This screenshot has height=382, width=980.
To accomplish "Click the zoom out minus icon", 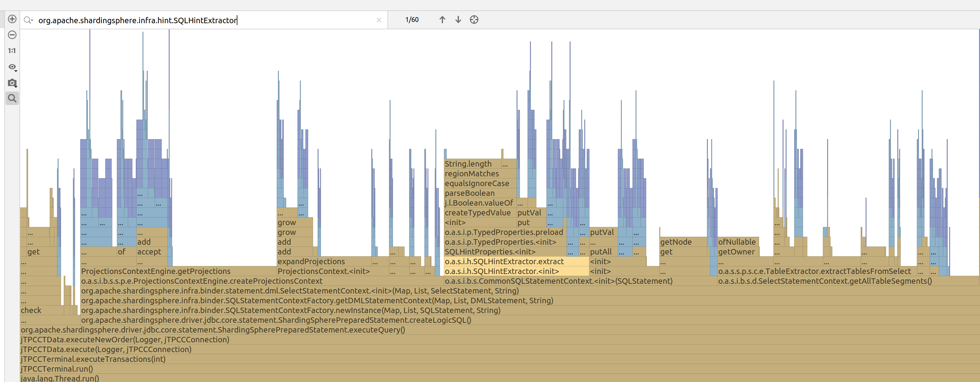I will coord(12,35).
